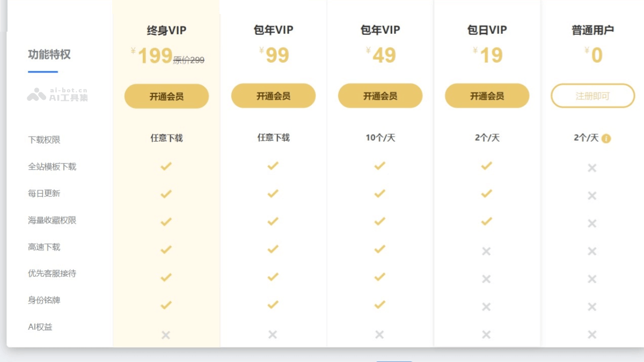Click ¥49 plan checkmark for 身份铭牌
This screenshot has height=362, width=644.
tap(379, 305)
